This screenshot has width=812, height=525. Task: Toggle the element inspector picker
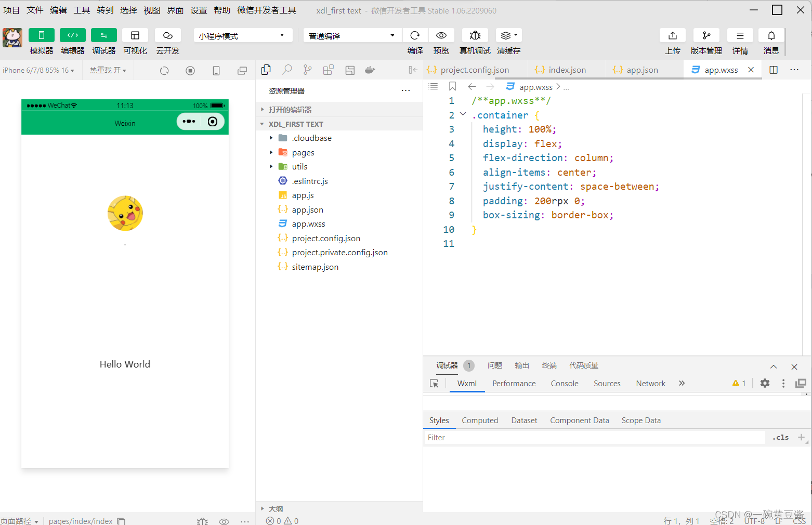pyautogui.click(x=435, y=384)
